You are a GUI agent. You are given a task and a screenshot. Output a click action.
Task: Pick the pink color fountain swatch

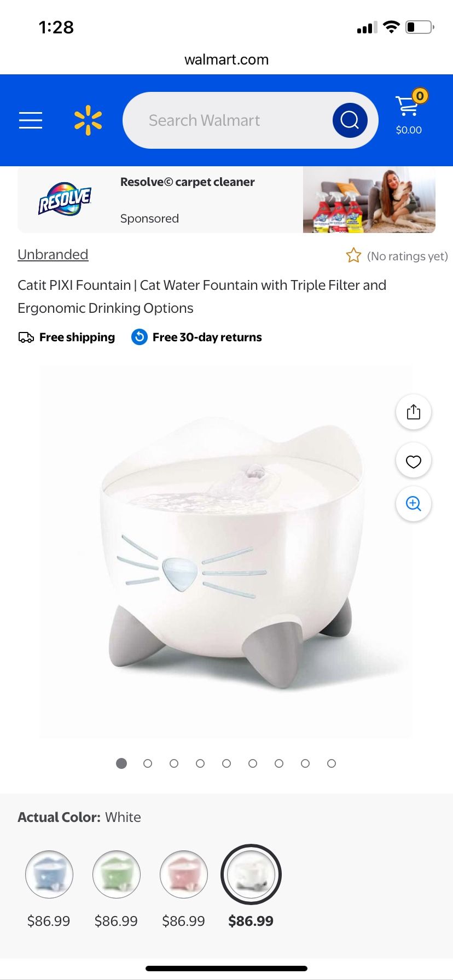pos(184,874)
